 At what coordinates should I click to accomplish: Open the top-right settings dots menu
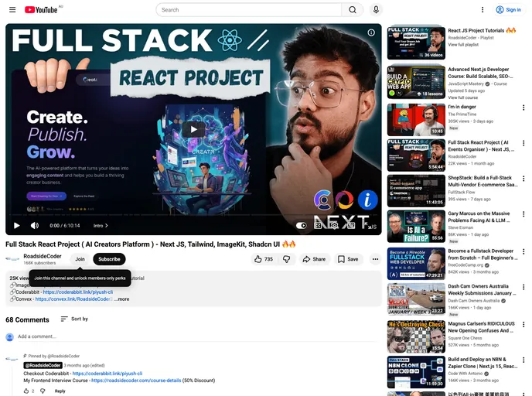483,10
